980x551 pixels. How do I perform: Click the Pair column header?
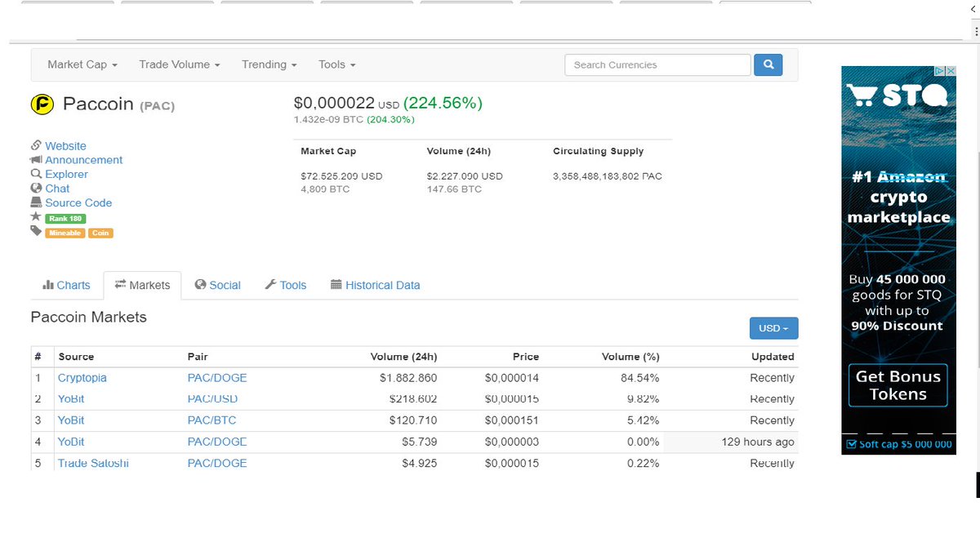[x=198, y=357]
